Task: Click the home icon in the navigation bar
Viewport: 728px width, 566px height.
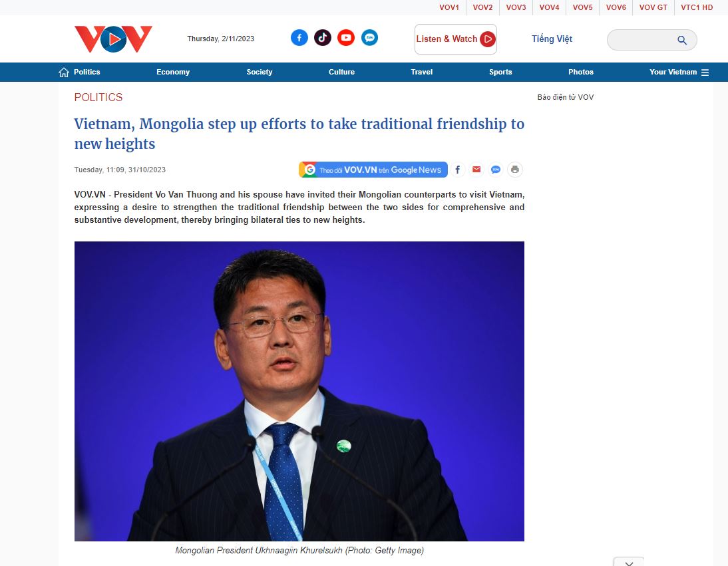Action: (x=64, y=72)
